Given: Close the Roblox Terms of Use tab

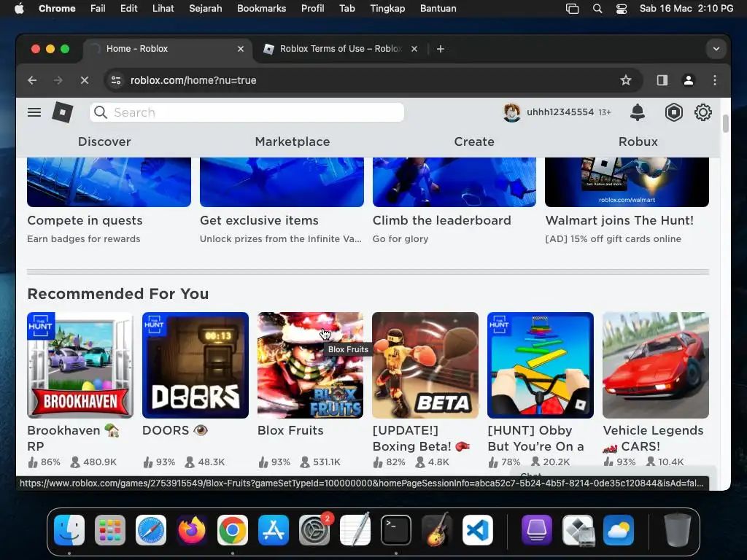Looking at the screenshot, I should click(x=414, y=49).
